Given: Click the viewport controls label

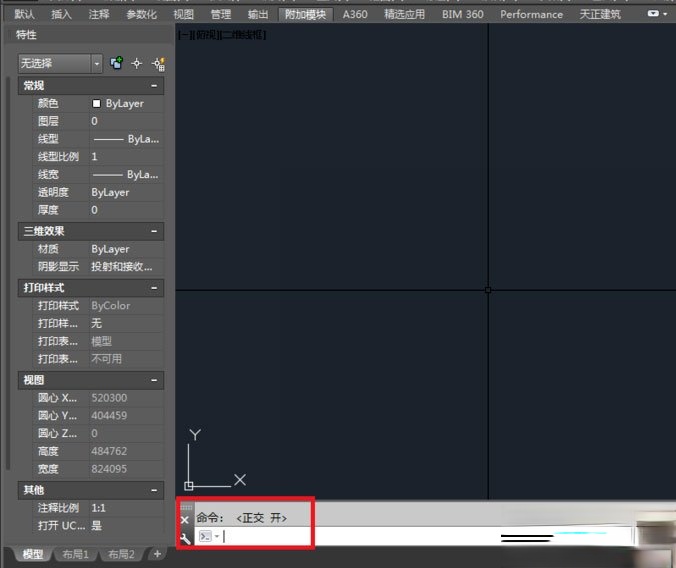Looking at the screenshot, I should tap(222, 35).
